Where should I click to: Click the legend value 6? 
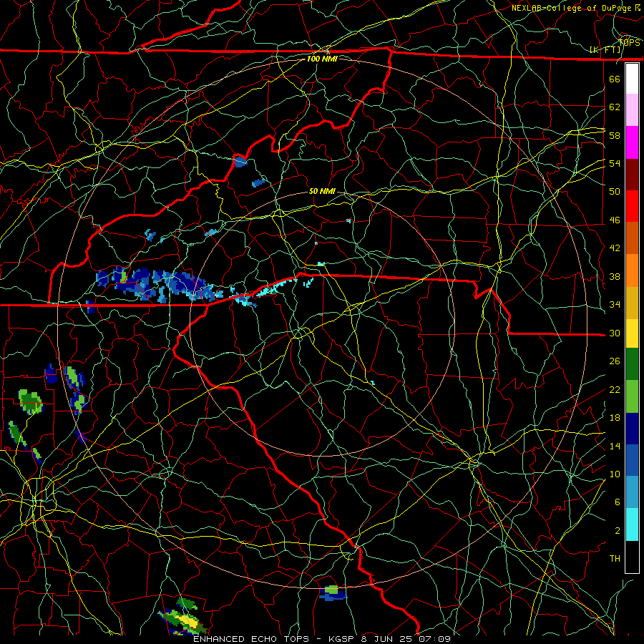(618, 502)
